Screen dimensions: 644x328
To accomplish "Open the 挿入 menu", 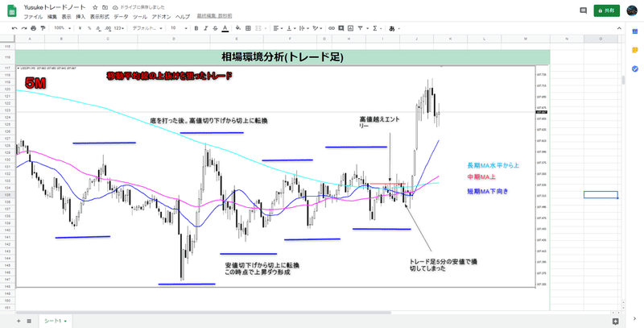I will pos(80,17).
